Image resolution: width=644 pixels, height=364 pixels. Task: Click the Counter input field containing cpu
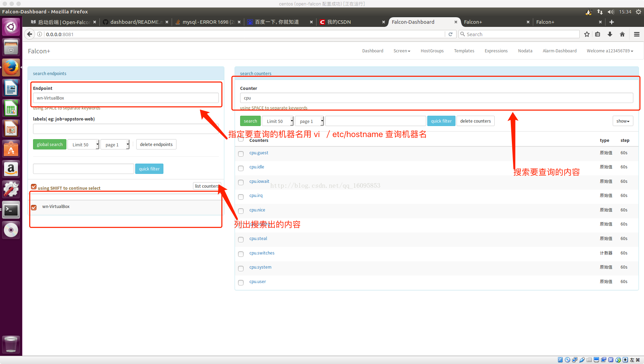click(437, 98)
